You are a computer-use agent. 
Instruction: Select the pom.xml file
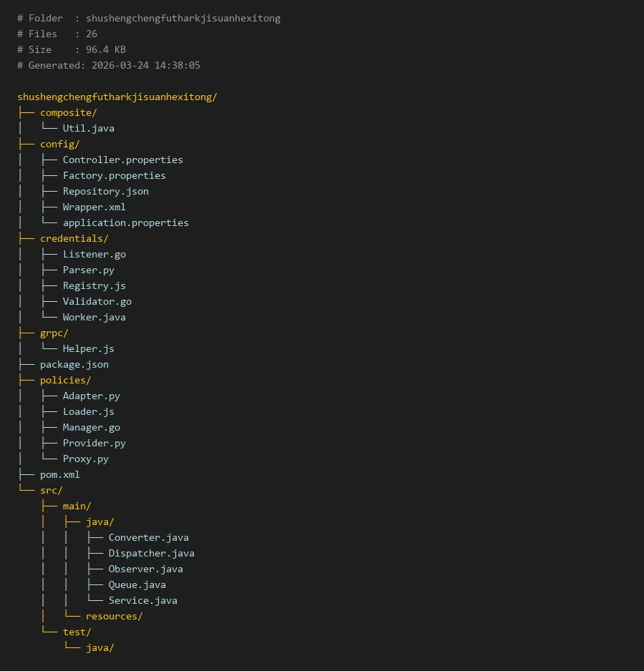(x=59, y=474)
